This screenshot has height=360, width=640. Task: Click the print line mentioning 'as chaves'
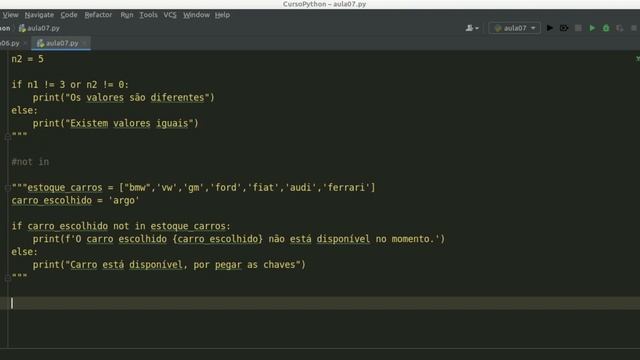pyautogui.click(x=169, y=264)
